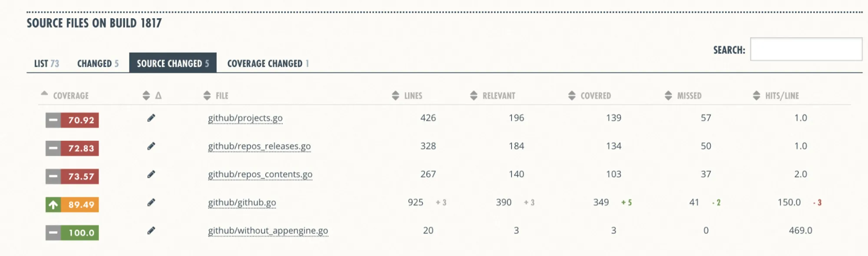Click pencil icon for github/repos_releases.go
This screenshot has height=256, width=868.
click(151, 146)
